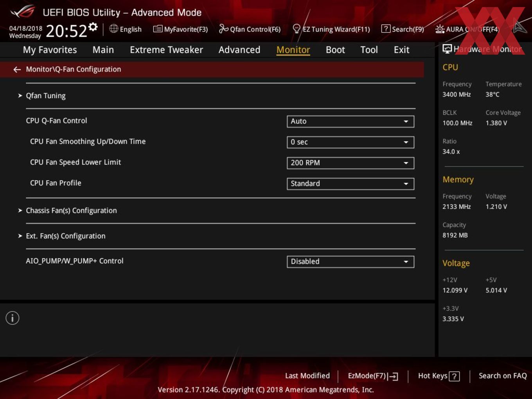Click the Core Voltage value 1.380 V
Image resolution: width=532 pixels, height=399 pixels.
pos(496,123)
